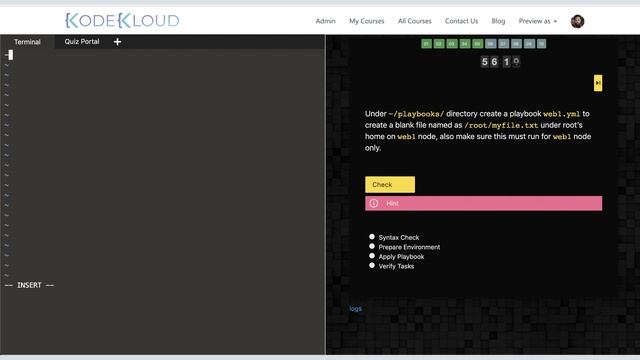Select the Apply Playbook radio indicator
Viewport: 640px width, 360px height.
click(372, 256)
